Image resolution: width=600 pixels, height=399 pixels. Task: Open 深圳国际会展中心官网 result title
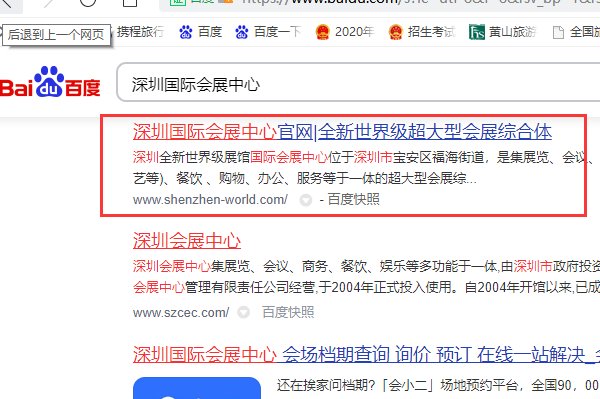[x=342, y=132]
